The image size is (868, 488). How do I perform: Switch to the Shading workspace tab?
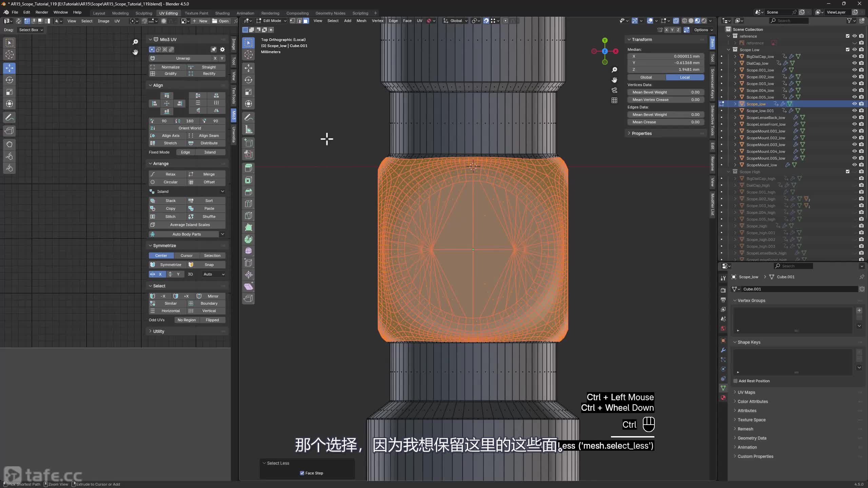coord(222,13)
